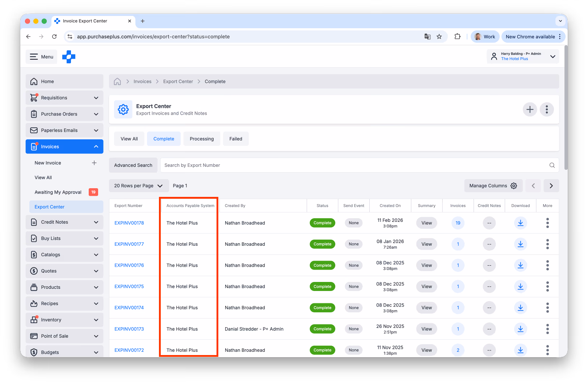Add new invoice plus icon in sidebar
Viewport: 588px width, 384px height.
pos(94,163)
